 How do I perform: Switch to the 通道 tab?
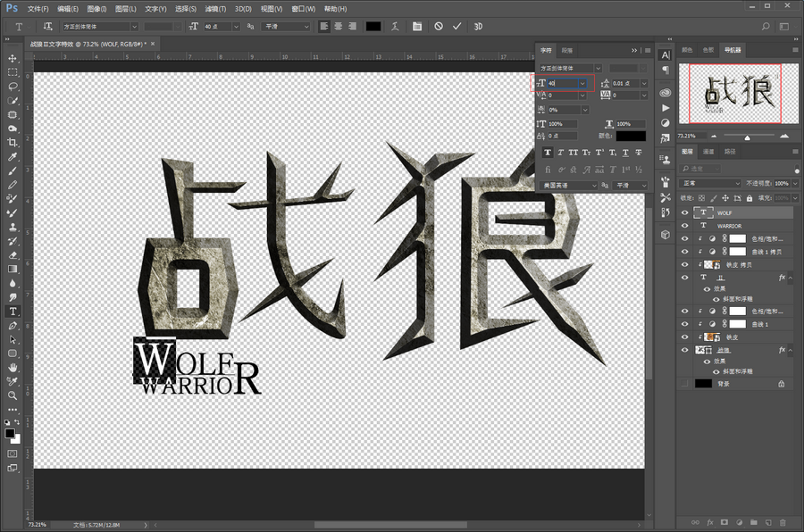[708, 152]
